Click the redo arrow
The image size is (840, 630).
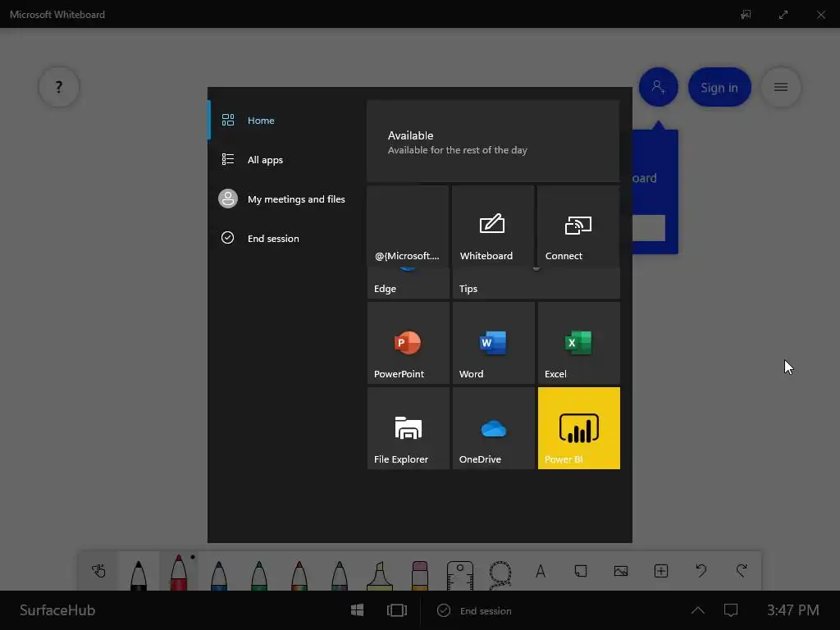coord(742,571)
